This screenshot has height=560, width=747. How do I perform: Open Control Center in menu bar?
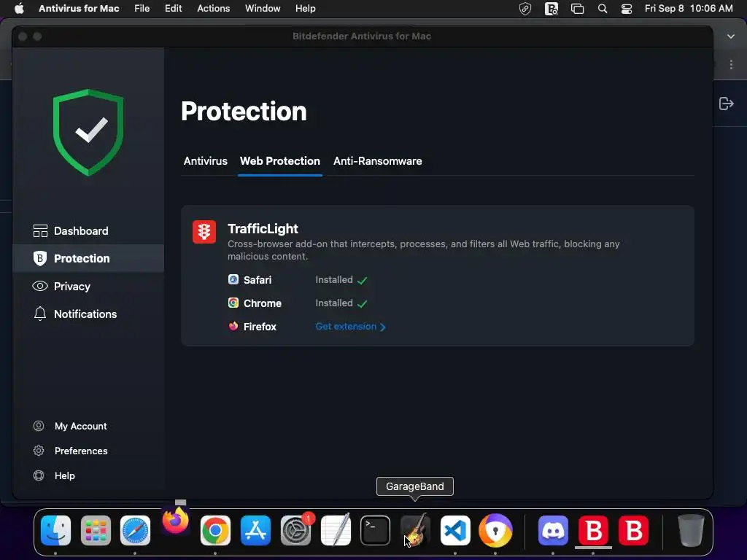(627, 9)
